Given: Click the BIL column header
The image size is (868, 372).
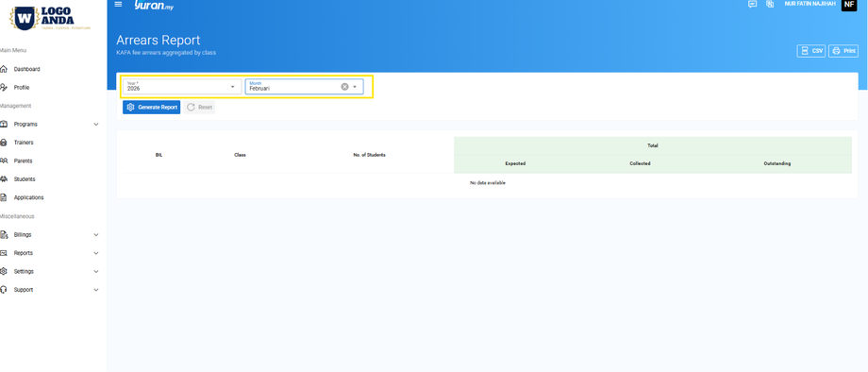Looking at the screenshot, I should pyautogui.click(x=159, y=155).
